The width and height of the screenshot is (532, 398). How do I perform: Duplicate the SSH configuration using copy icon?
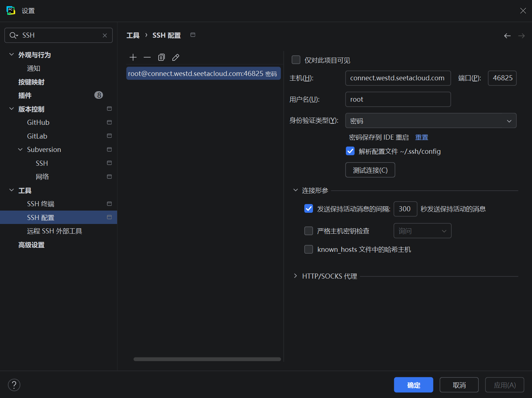click(x=161, y=57)
